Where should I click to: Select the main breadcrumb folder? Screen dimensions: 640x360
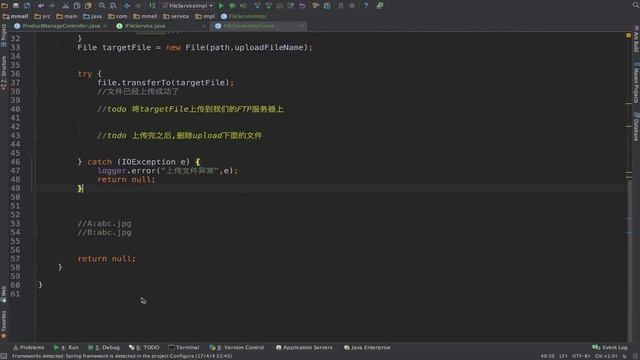tap(67, 16)
